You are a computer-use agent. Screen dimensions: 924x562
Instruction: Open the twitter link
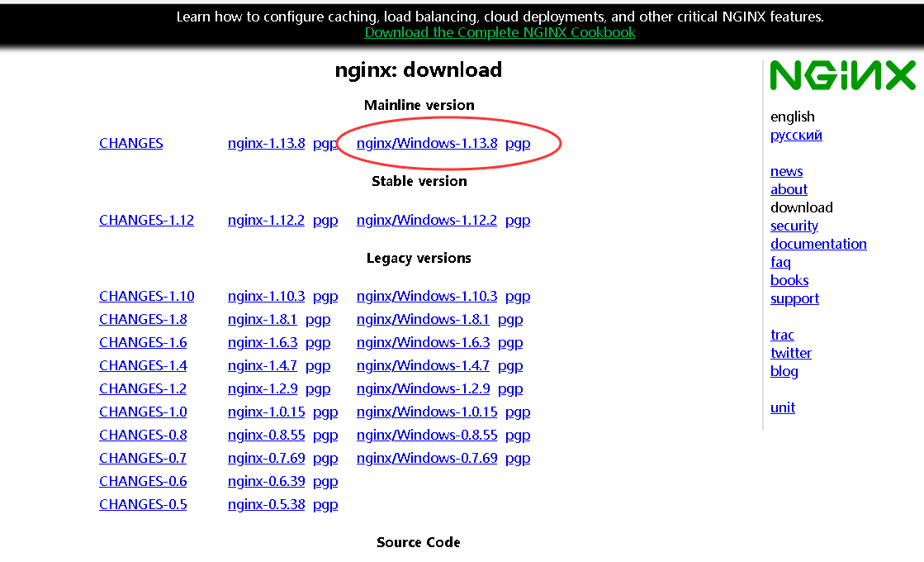pyautogui.click(x=791, y=353)
